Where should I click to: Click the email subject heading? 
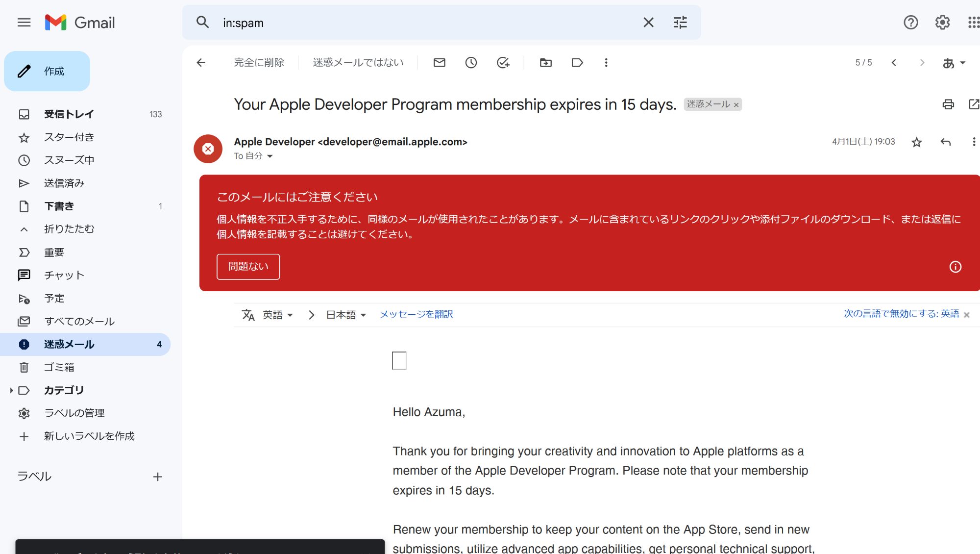pos(455,104)
